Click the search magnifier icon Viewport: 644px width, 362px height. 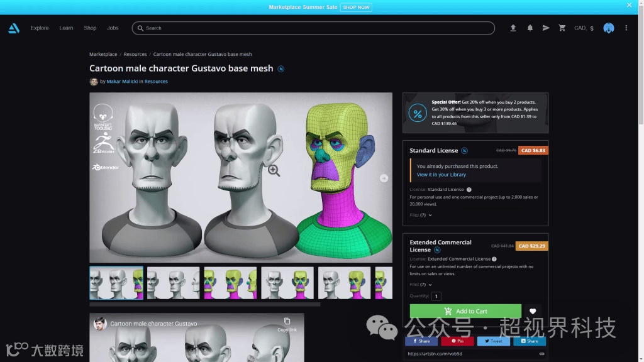tap(140, 28)
